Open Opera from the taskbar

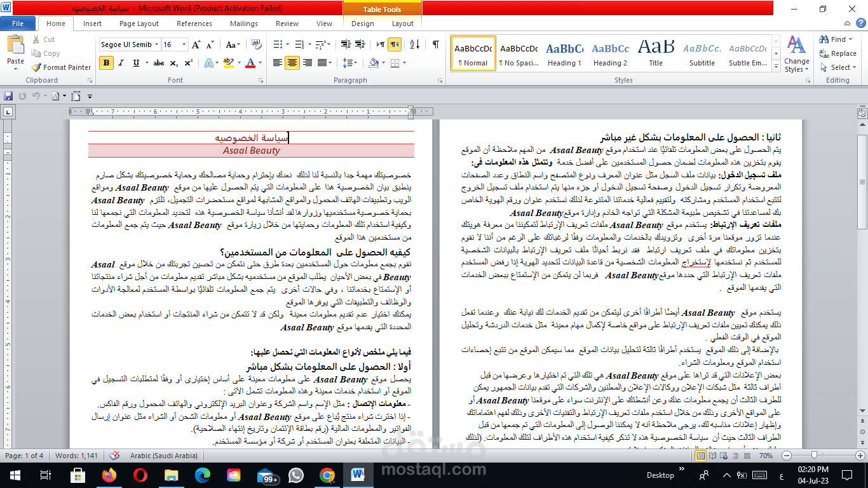click(140, 475)
